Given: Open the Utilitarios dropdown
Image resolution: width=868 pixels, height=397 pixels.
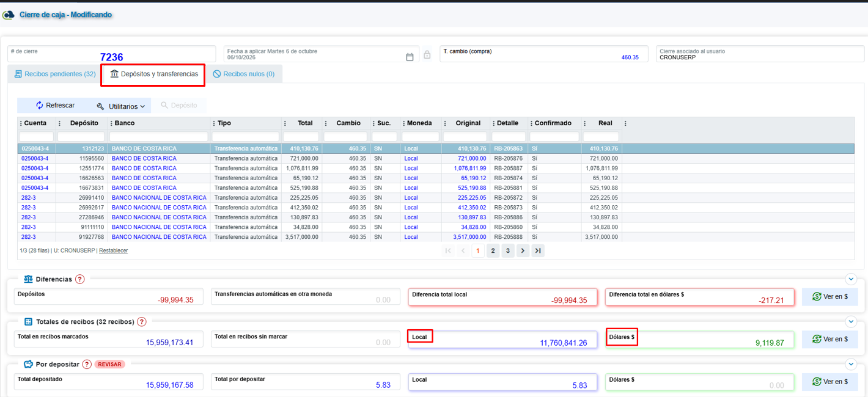Looking at the screenshot, I should [x=121, y=106].
